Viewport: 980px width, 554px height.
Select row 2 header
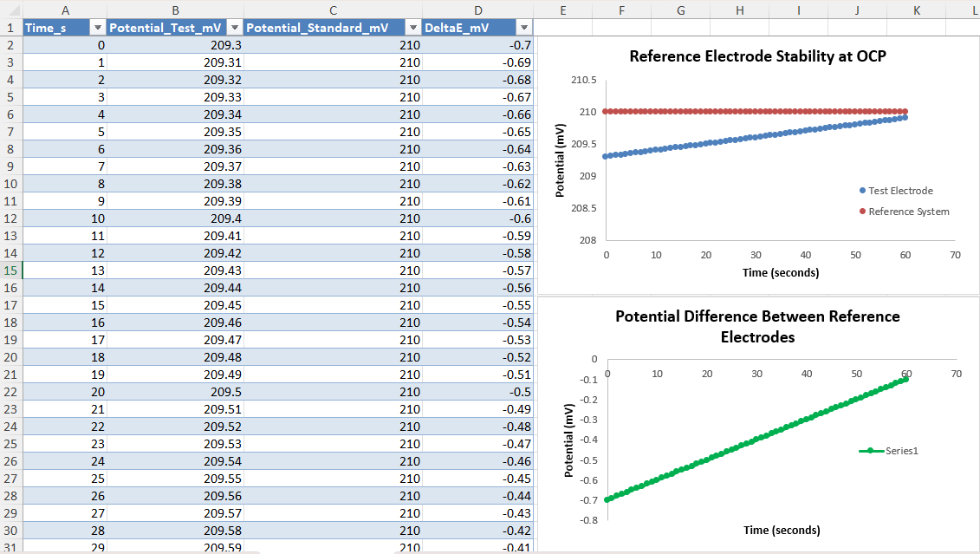10,45
